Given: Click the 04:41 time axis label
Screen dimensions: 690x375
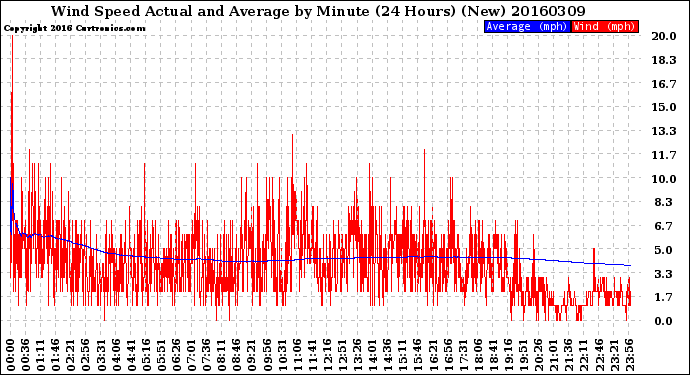Looking at the screenshot, I should (x=131, y=355).
